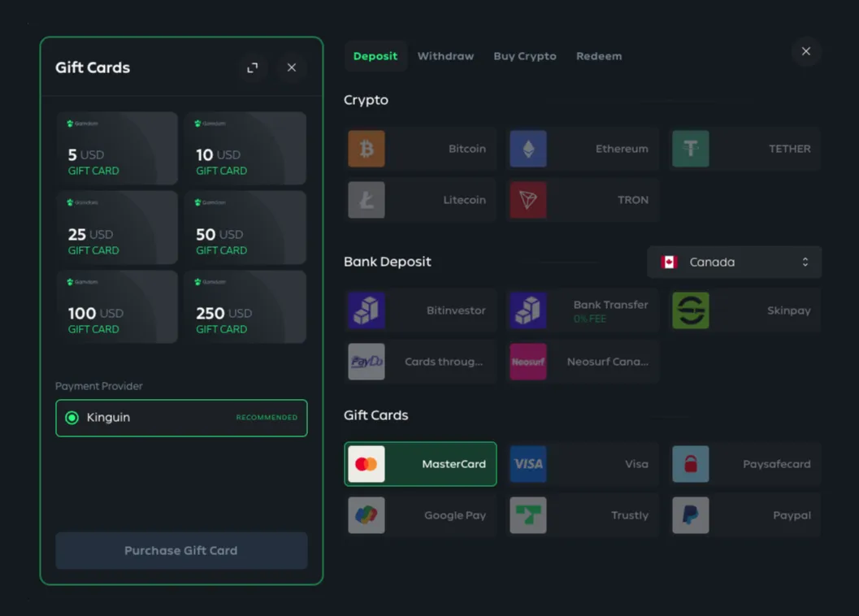This screenshot has width=859, height=616.
Task: Click the Tether logo icon
Action: tap(690, 149)
